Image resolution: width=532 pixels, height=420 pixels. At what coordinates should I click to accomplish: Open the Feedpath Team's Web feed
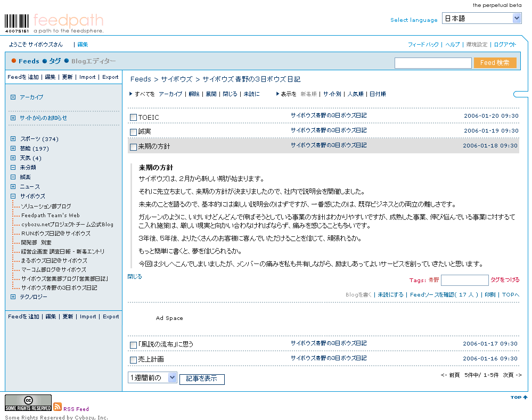(51, 216)
